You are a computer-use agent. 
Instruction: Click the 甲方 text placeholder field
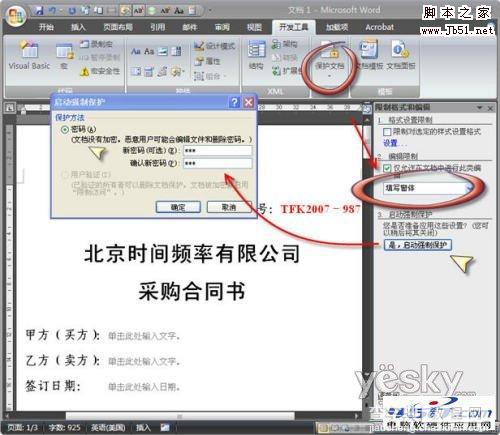pyautogui.click(x=144, y=336)
